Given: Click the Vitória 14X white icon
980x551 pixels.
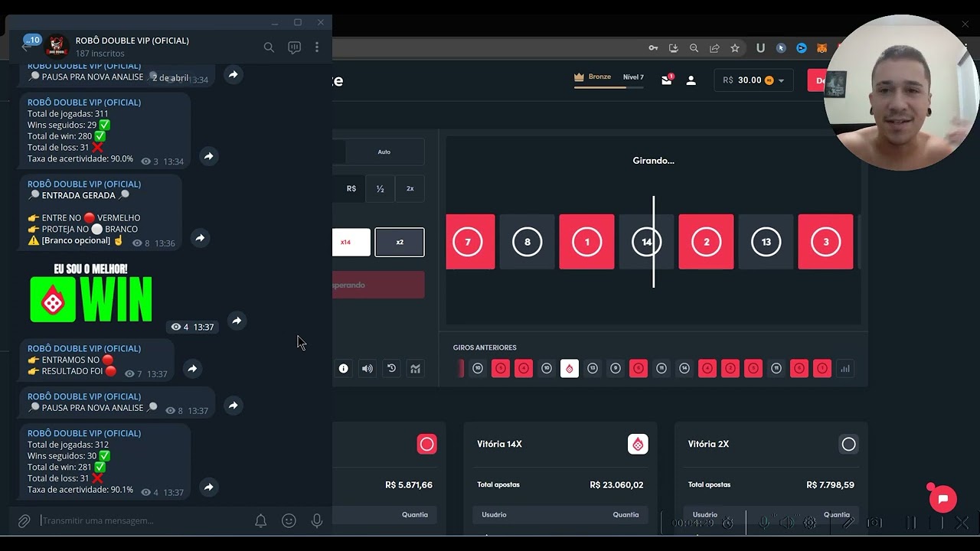Looking at the screenshot, I should [638, 444].
